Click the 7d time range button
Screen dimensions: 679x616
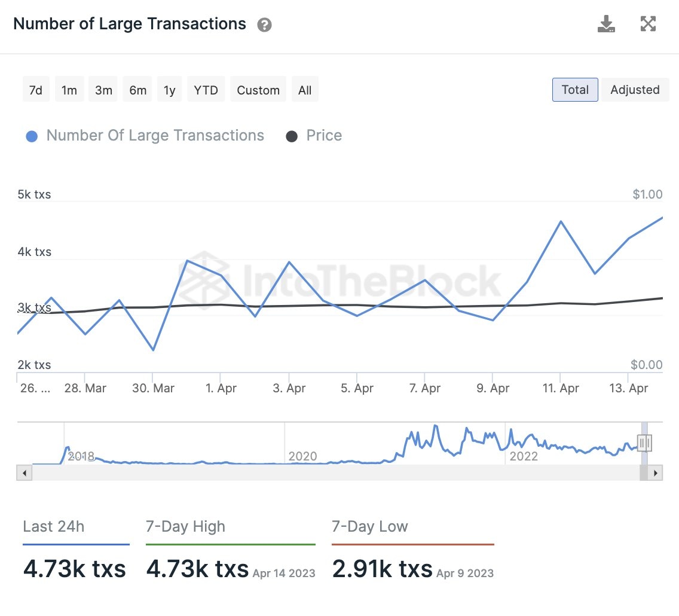[36, 89]
